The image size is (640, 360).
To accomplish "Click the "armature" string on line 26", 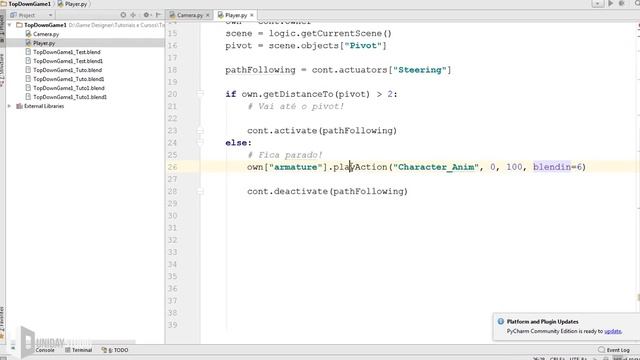I will (x=296, y=167).
